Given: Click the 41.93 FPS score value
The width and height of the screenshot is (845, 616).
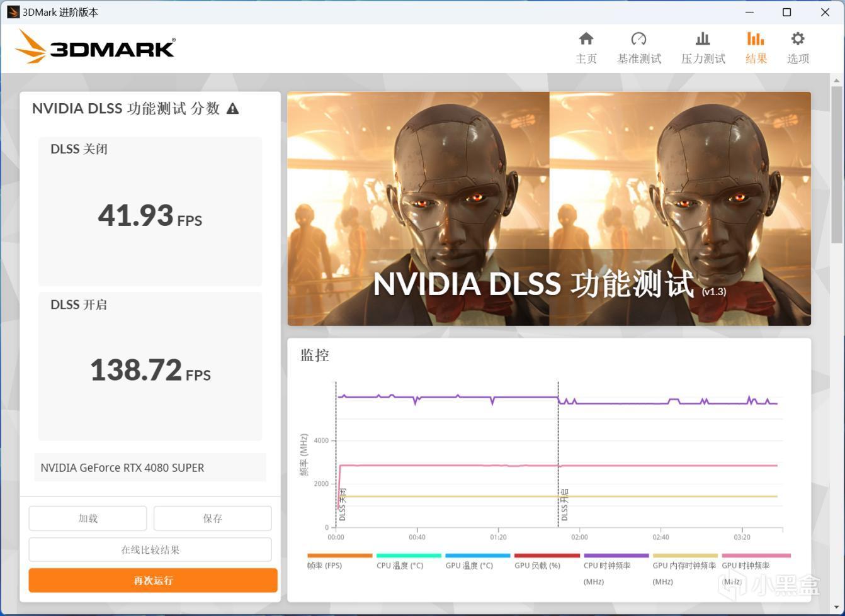Looking at the screenshot, I should pyautogui.click(x=150, y=215).
